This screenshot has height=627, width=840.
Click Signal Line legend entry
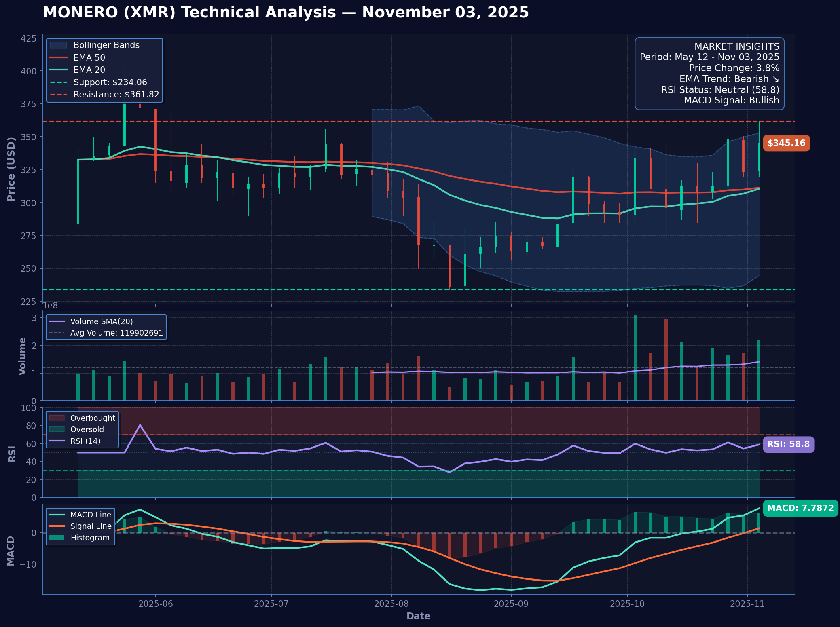(x=91, y=526)
